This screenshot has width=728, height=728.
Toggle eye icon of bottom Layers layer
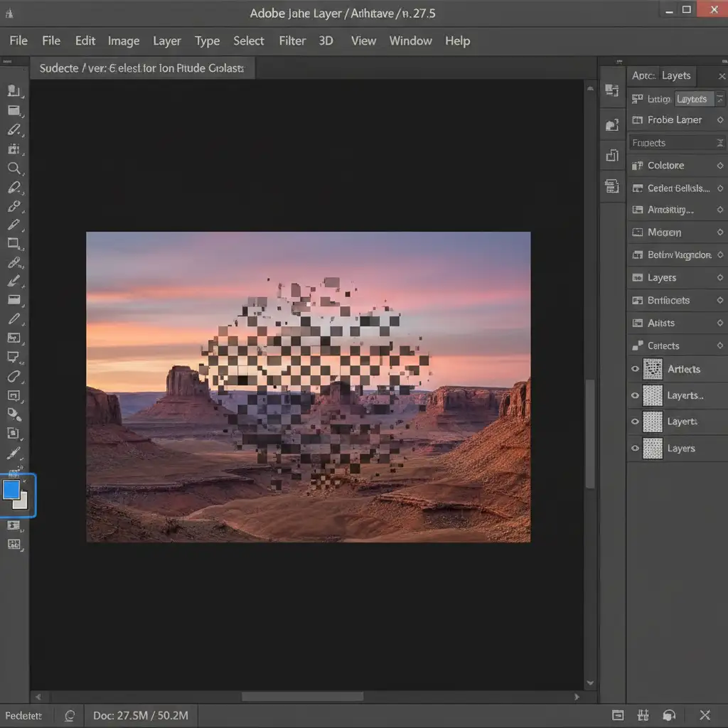[x=635, y=449]
